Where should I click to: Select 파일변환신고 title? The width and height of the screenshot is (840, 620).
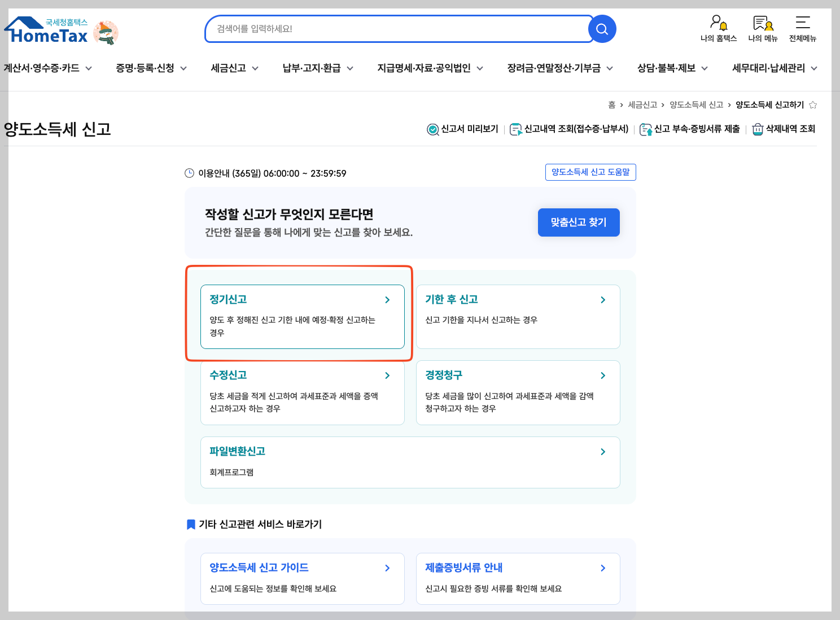point(237,452)
